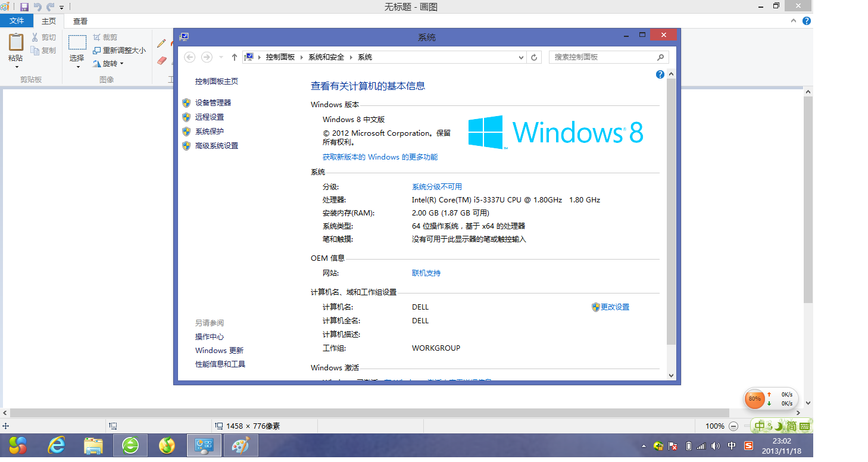The width and height of the screenshot is (868, 462).
Task: Click 重新调整大小 resize button
Action: [x=119, y=51]
